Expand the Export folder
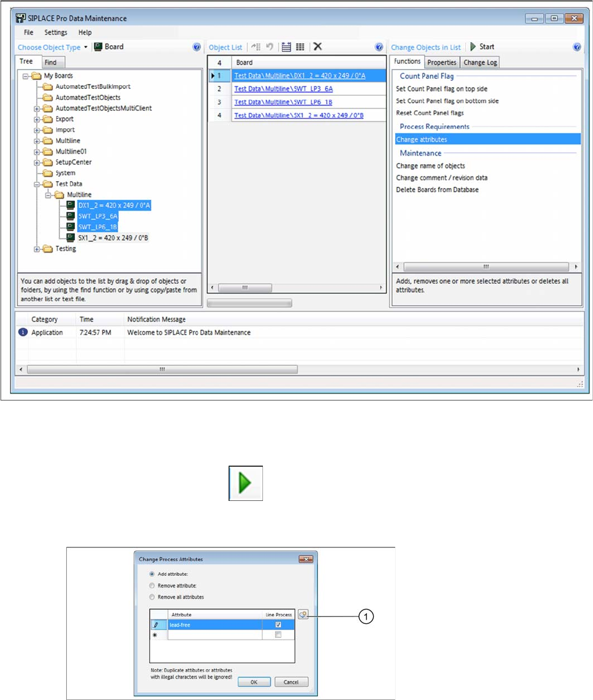 pos(37,120)
